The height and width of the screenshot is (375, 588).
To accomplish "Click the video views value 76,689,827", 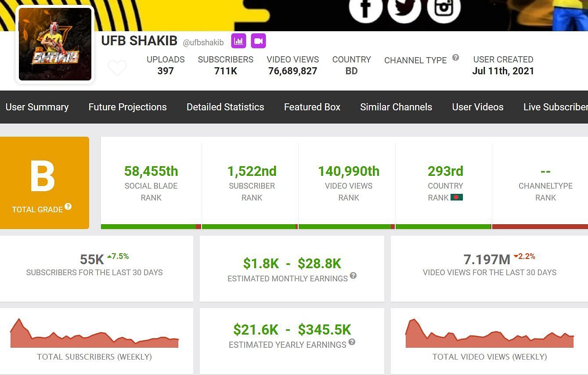I will click(293, 71).
